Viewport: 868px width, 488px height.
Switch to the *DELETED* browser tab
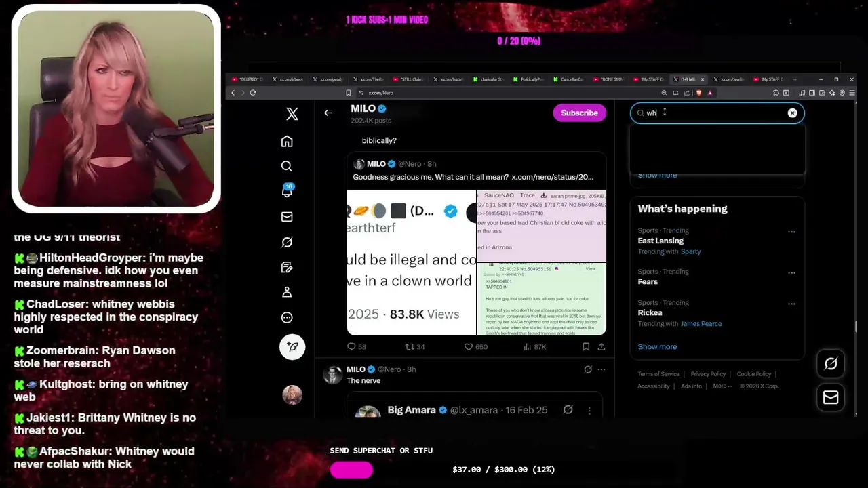point(248,79)
